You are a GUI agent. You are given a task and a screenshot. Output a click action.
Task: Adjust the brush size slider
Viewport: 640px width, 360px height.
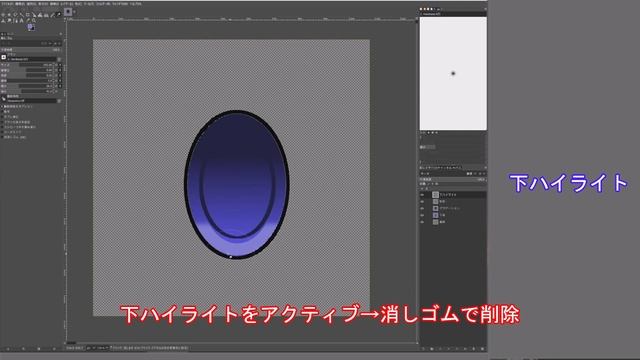[28, 65]
